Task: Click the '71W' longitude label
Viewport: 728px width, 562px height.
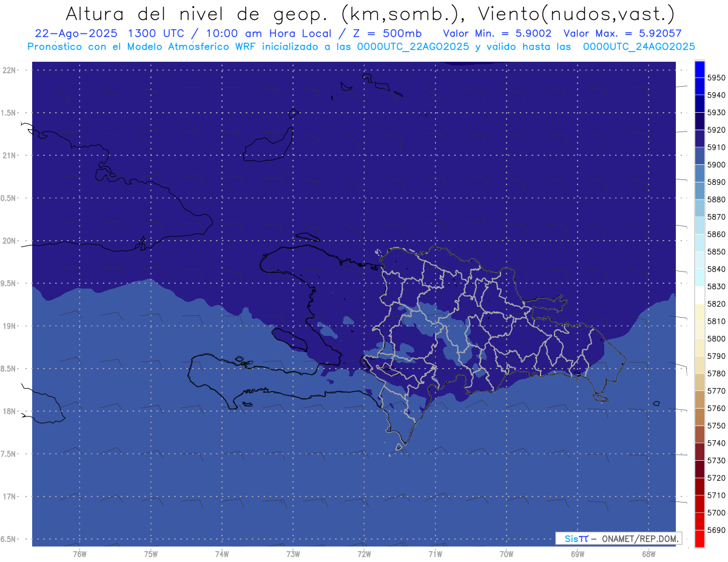Action: pos(435,554)
